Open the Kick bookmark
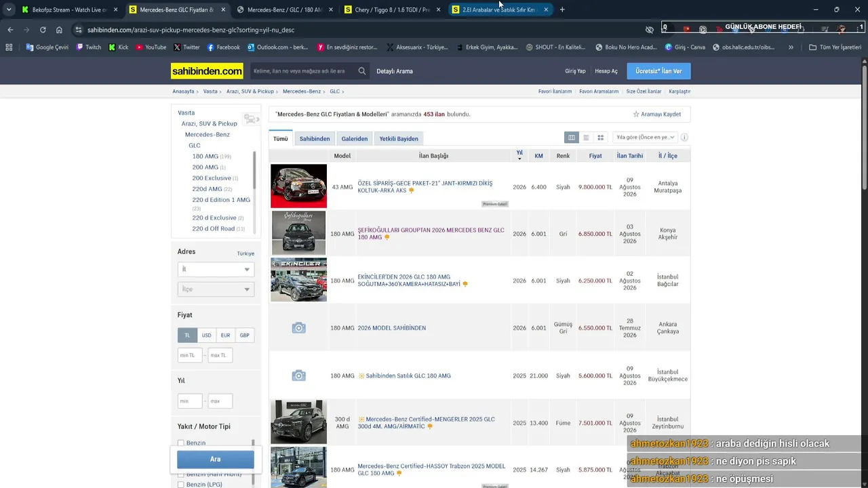Image resolution: width=868 pixels, height=488 pixels. click(118, 47)
